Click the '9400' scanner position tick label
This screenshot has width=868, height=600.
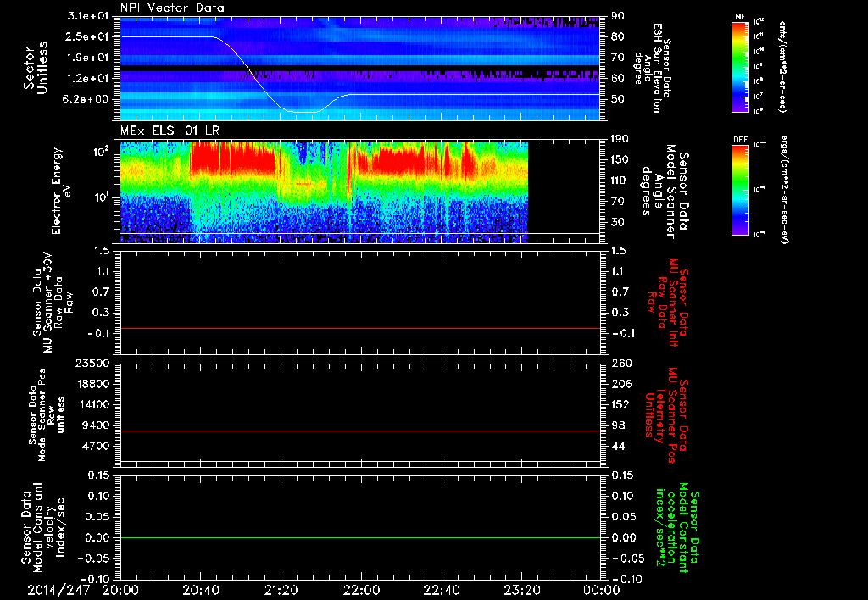(95, 425)
